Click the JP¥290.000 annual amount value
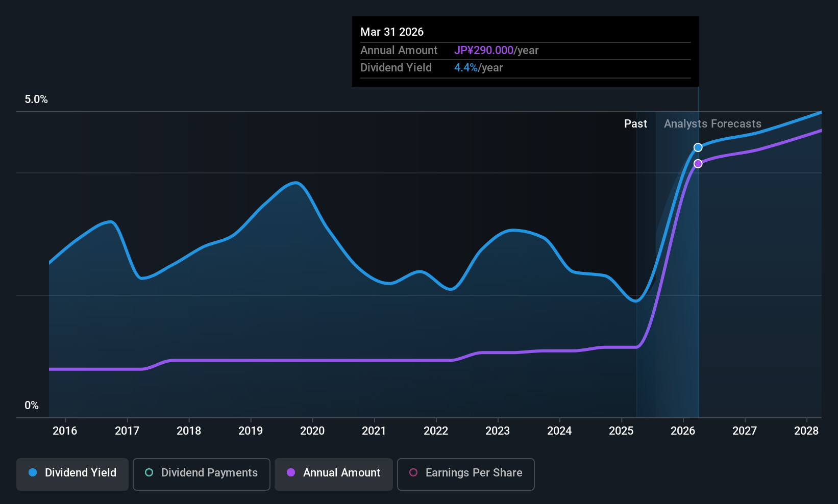The image size is (838, 504). pyautogui.click(x=484, y=51)
